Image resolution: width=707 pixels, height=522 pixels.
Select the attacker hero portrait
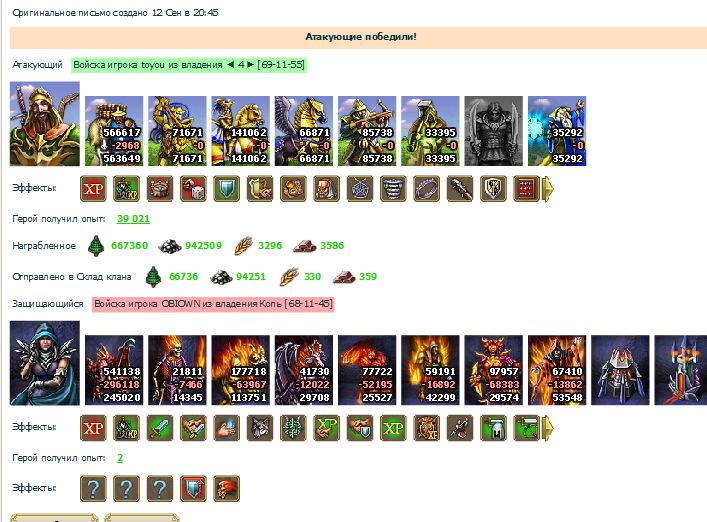tap(45, 124)
